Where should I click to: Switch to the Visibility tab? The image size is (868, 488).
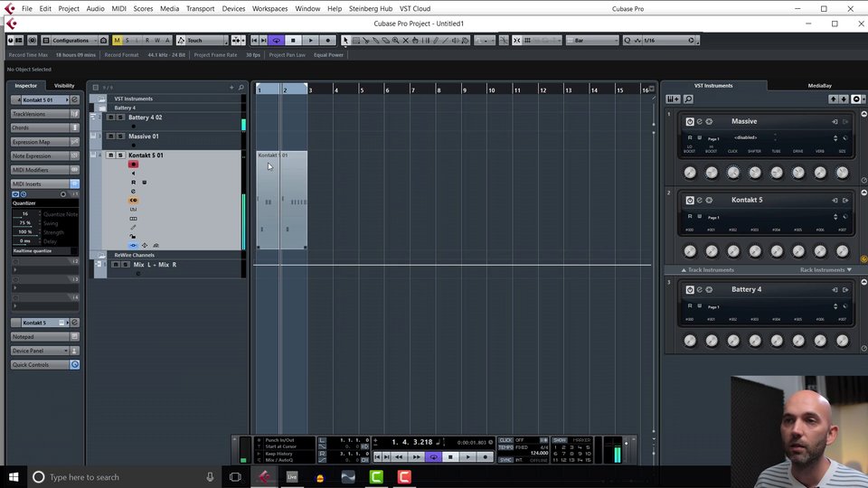pos(64,86)
